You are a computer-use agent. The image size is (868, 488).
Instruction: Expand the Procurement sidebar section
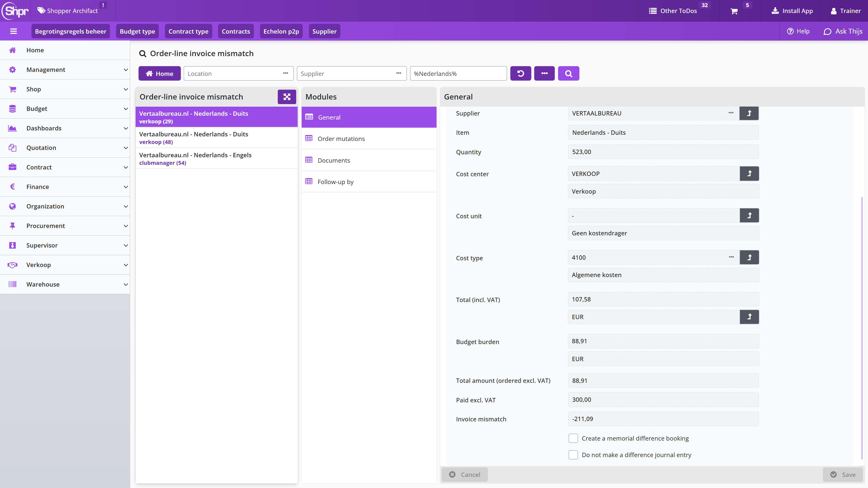(65, 226)
